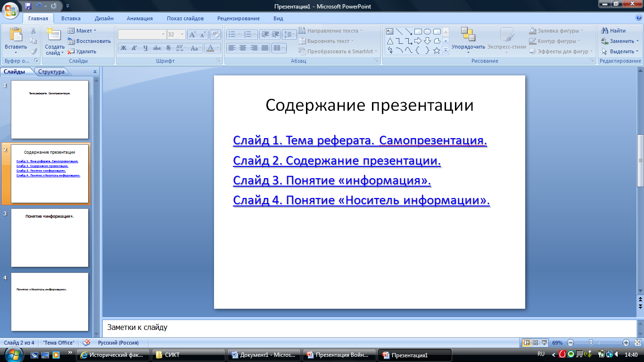Clear all formatting eraser icon
Image resolution: width=644 pixels, height=362 pixels.
coord(215,34)
